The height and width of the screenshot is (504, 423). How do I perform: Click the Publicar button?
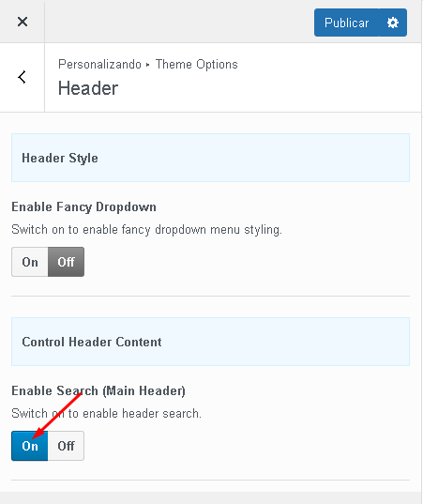point(346,23)
